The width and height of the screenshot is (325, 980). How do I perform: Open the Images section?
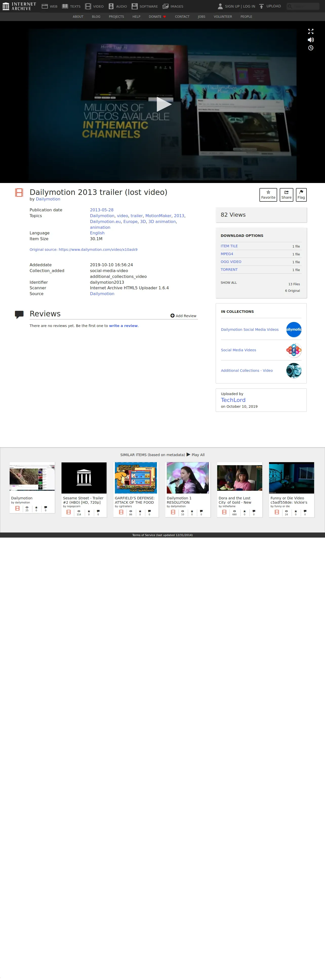click(173, 6)
